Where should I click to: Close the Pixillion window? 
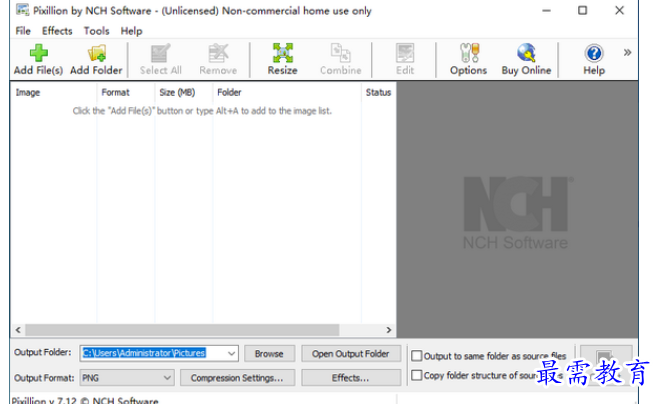[619, 10]
